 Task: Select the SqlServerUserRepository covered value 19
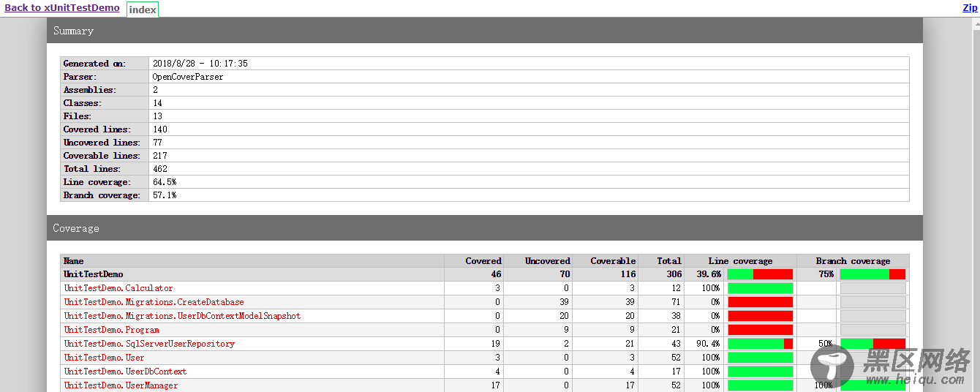click(x=496, y=344)
